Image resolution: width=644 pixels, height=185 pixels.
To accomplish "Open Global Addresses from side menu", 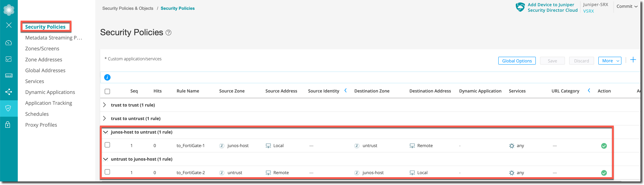I will [x=45, y=70].
